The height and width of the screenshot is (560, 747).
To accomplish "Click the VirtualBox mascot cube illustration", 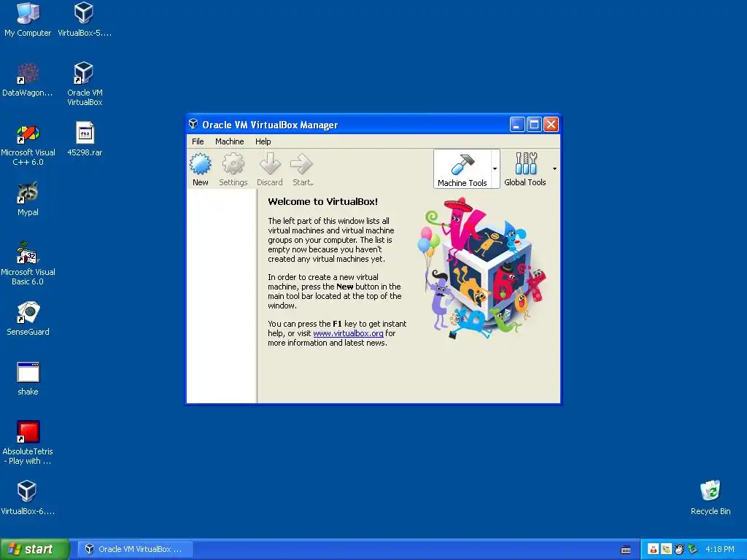I will 481,269.
